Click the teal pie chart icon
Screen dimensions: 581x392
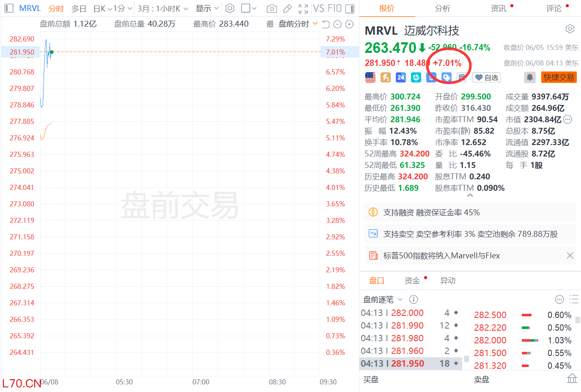416,77
